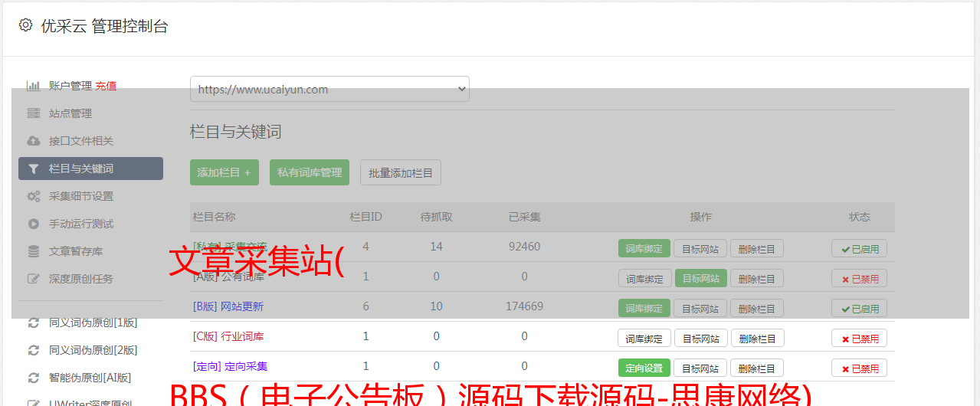This screenshot has height=406, width=980.
Task: Toggle 已启用 status for [B版] 网站更新
Action: (x=860, y=308)
